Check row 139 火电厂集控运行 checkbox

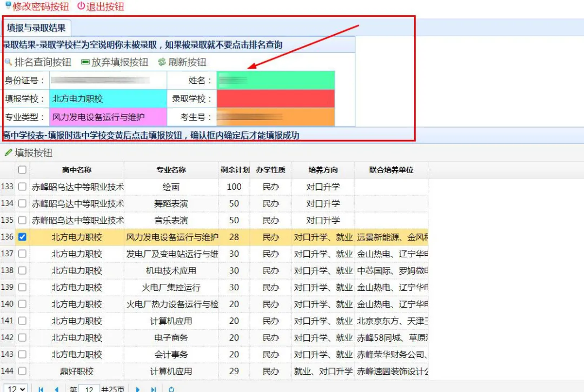(22, 287)
